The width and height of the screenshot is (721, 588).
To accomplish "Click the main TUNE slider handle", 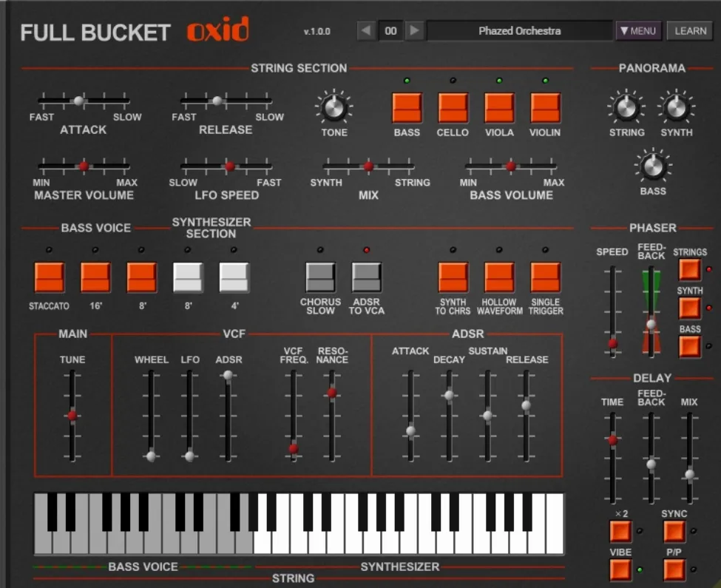I will click(x=72, y=416).
